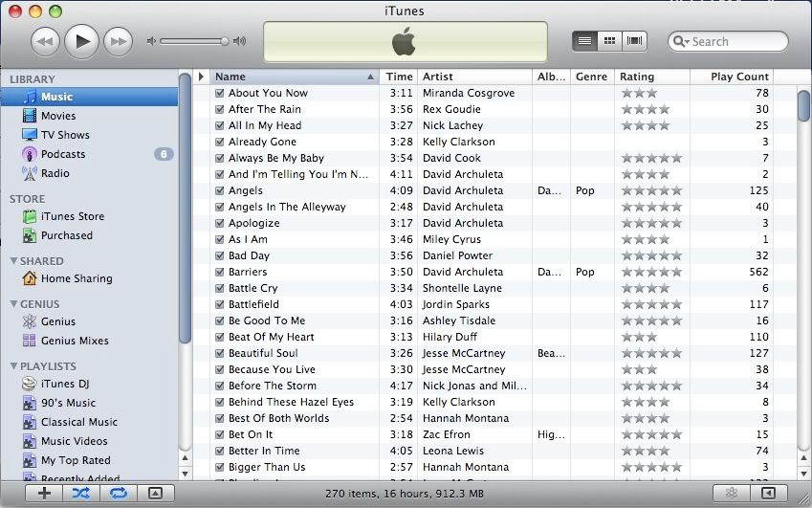
Task: Switch to Cover Flow view
Action: pyautogui.click(x=634, y=41)
